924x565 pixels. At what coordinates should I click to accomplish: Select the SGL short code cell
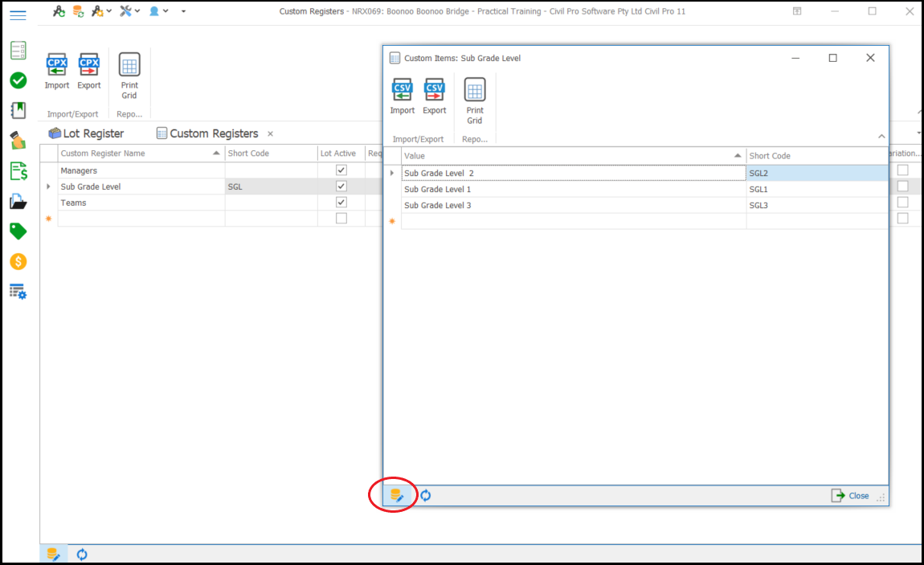tap(271, 186)
